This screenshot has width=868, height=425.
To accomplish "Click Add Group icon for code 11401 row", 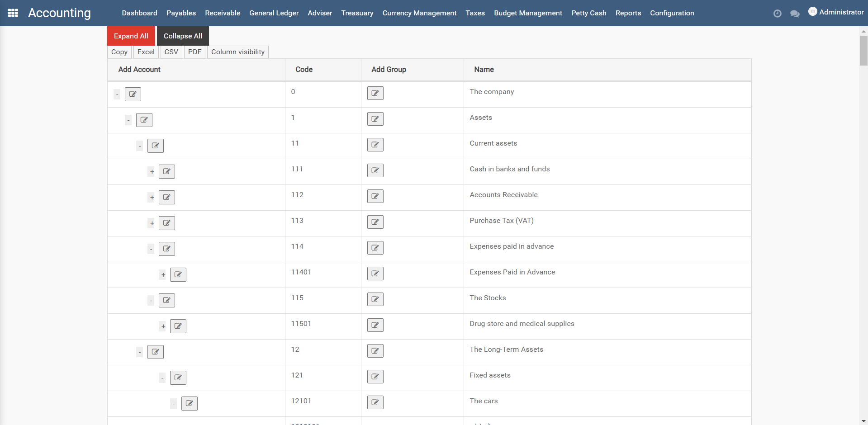I will [375, 274].
